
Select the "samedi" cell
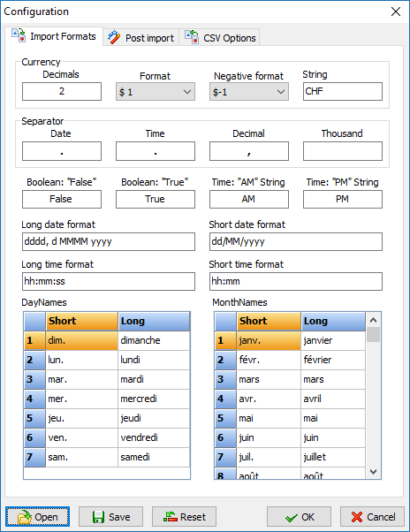pos(154,457)
